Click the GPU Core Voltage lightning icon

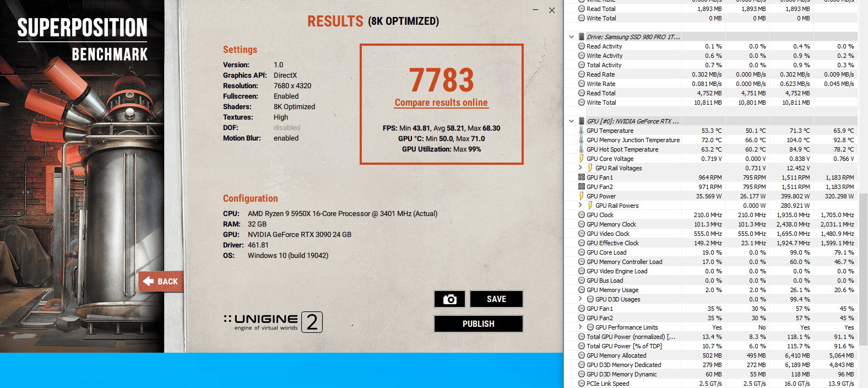click(x=581, y=159)
